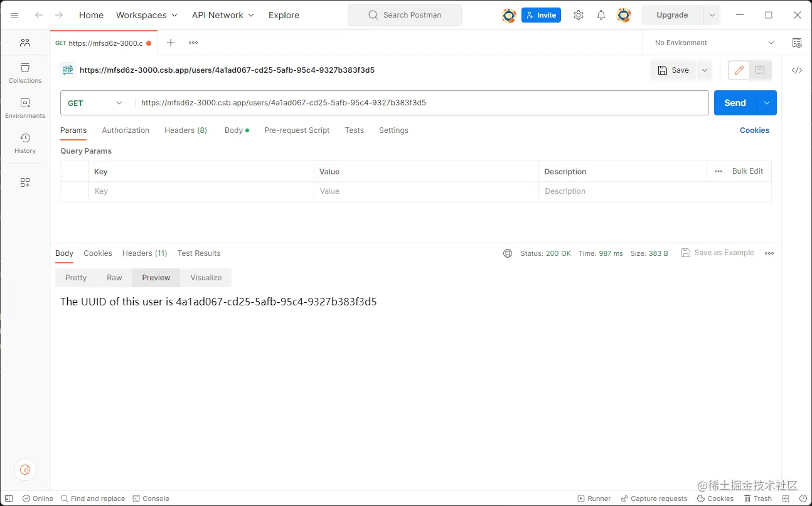The image size is (812, 506).
Task: Open the tab options ellipsis menu
Action: 193,43
